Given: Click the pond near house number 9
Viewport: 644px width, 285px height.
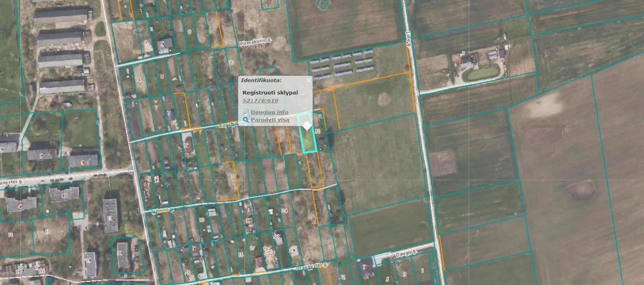Looking at the screenshot, I should pos(483,73).
